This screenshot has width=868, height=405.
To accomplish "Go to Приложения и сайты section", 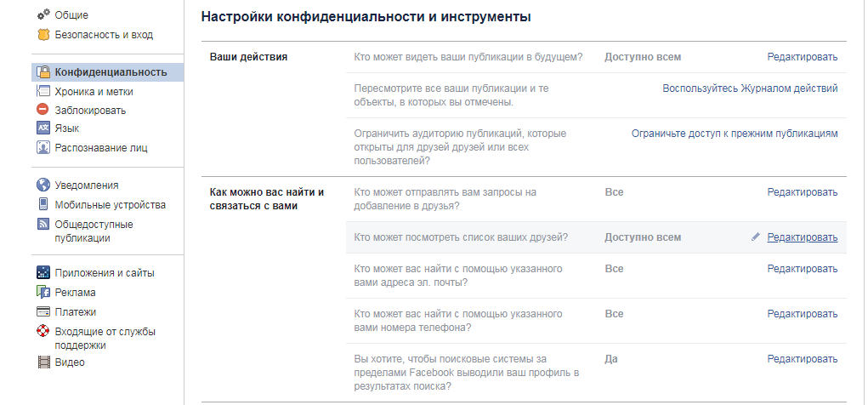I will [104, 273].
